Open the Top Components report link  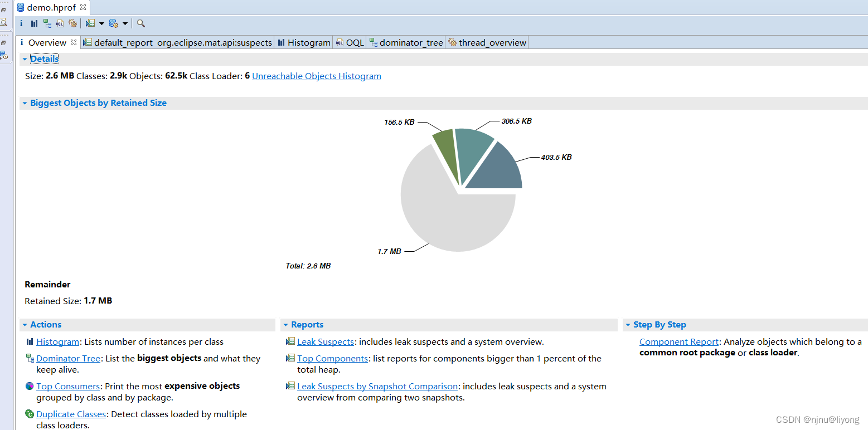pos(333,359)
